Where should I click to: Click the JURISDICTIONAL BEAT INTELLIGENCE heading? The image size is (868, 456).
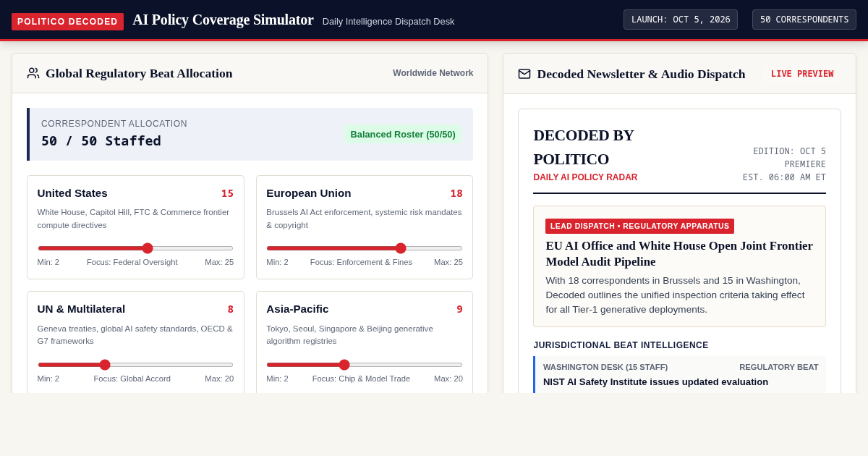pyautogui.click(x=621, y=345)
